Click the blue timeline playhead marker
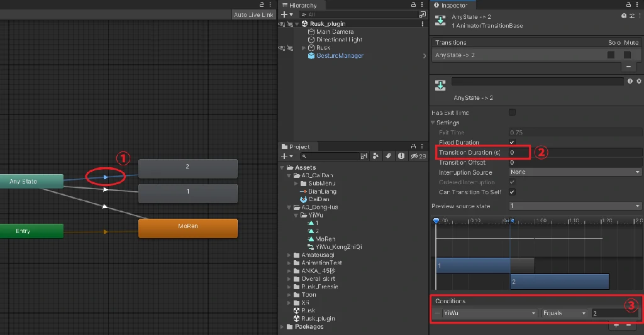The image size is (644, 335). pyautogui.click(x=436, y=221)
